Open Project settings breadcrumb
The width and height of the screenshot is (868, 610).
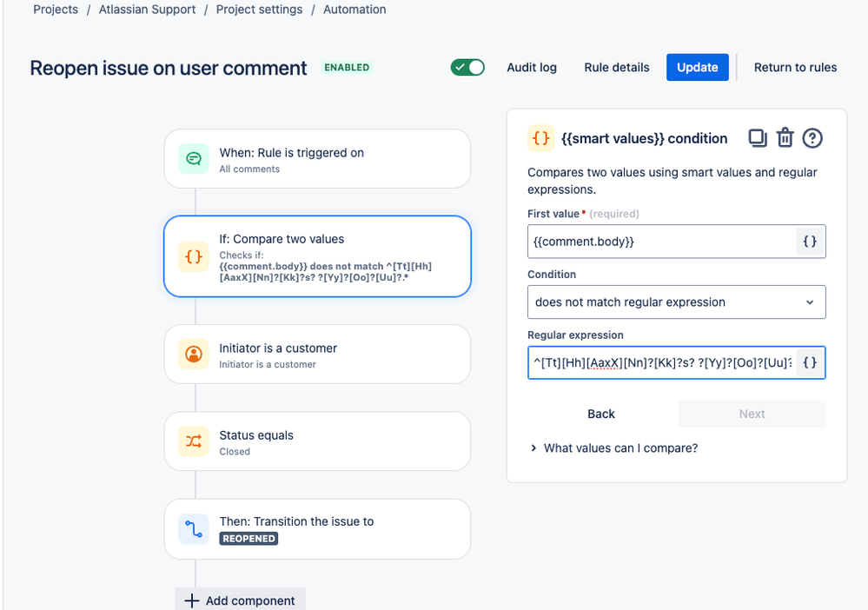(x=259, y=10)
